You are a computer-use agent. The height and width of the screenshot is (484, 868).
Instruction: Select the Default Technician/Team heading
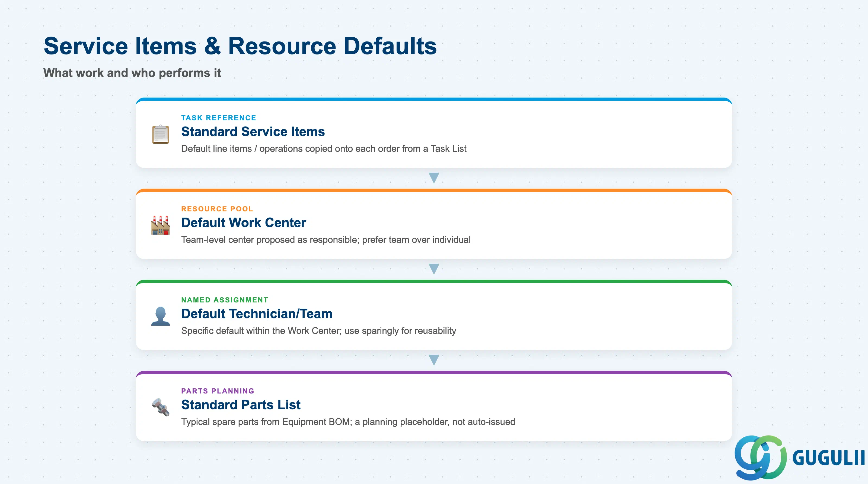point(257,314)
